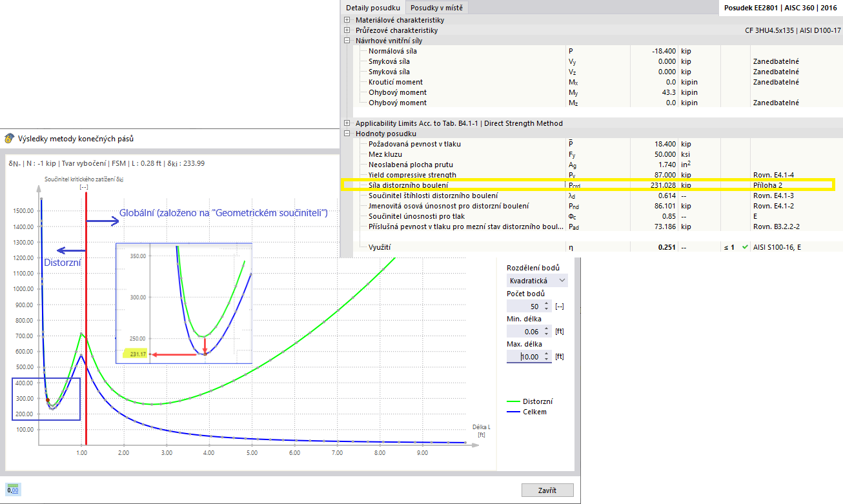Expand the Průřezové charakteristiky section
843x504 pixels.
[347, 30]
